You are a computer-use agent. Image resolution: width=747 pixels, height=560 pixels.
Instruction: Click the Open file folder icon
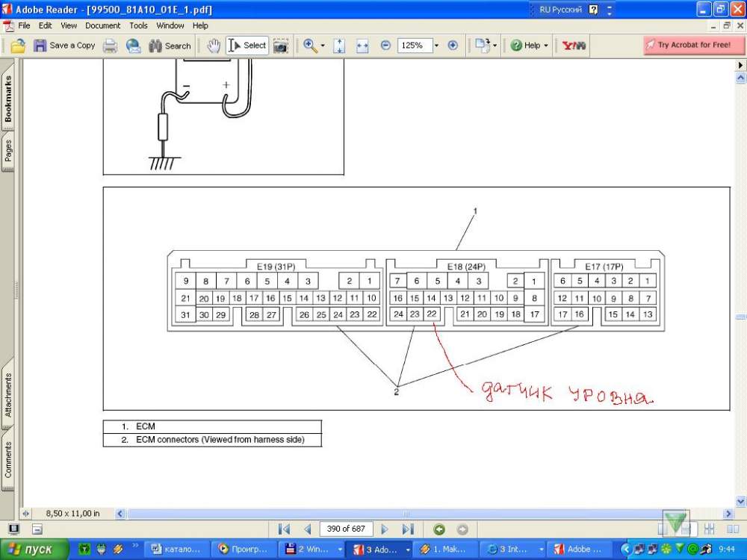point(18,46)
